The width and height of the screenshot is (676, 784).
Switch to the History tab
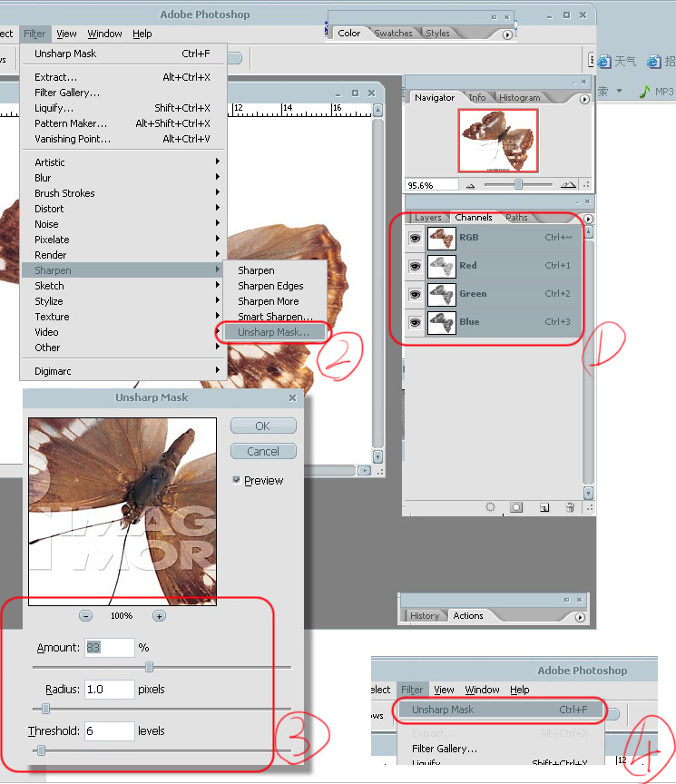[x=425, y=616]
